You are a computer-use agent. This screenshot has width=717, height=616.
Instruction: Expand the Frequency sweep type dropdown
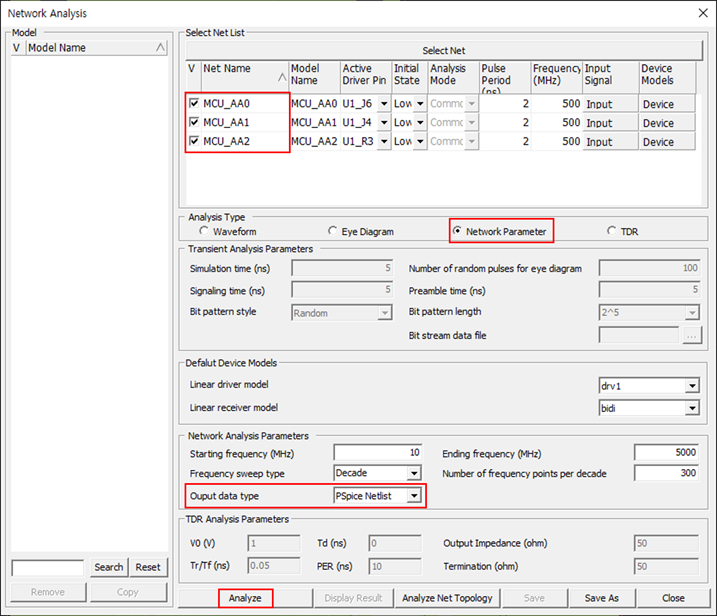pyautogui.click(x=414, y=473)
